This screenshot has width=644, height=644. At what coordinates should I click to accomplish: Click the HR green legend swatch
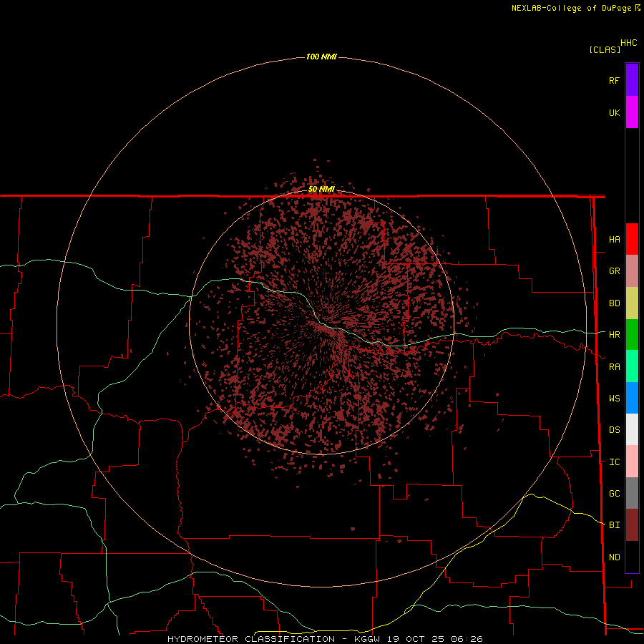[632, 335]
